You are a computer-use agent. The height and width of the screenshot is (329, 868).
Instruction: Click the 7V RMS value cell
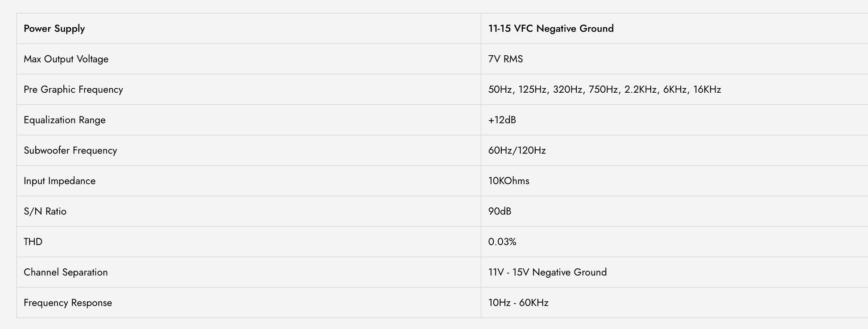pos(674,59)
